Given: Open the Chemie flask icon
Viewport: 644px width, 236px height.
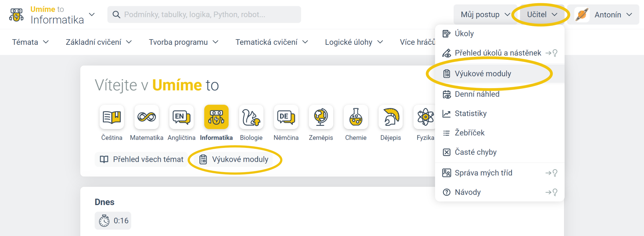Looking at the screenshot, I should [356, 117].
